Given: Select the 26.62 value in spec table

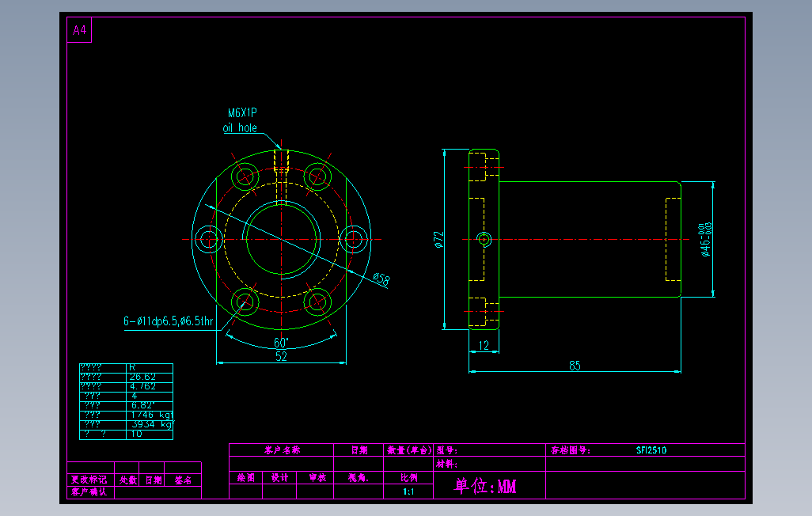Looking at the screenshot, I should [x=142, y=377].
